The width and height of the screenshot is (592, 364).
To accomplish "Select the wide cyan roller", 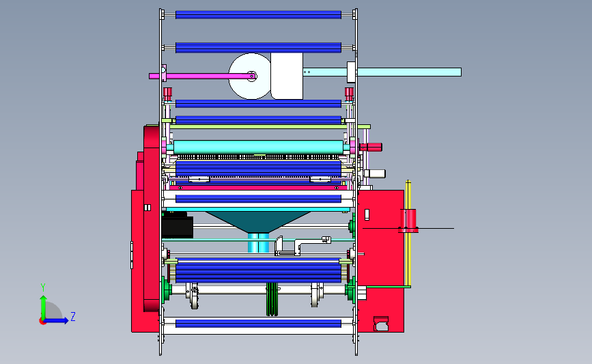I will point(259,147).
